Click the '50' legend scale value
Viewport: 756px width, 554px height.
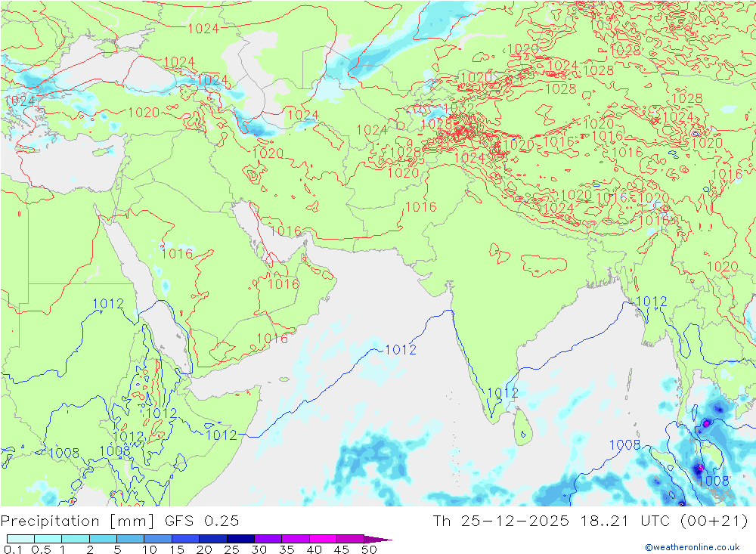[369, 549]
